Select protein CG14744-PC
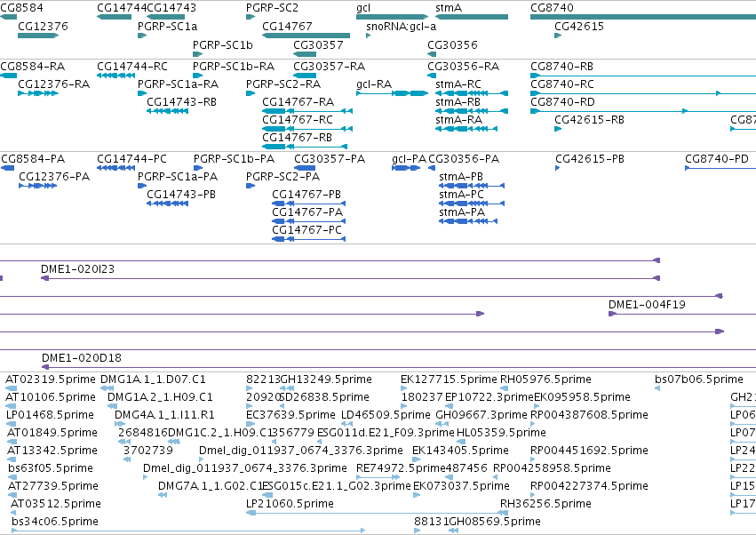756x535 pixels. 132,159
